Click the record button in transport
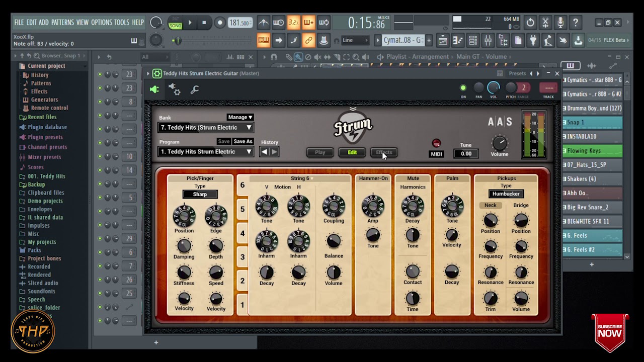Image resolution: width=644 pixels, height=362 pixels. 219,23
